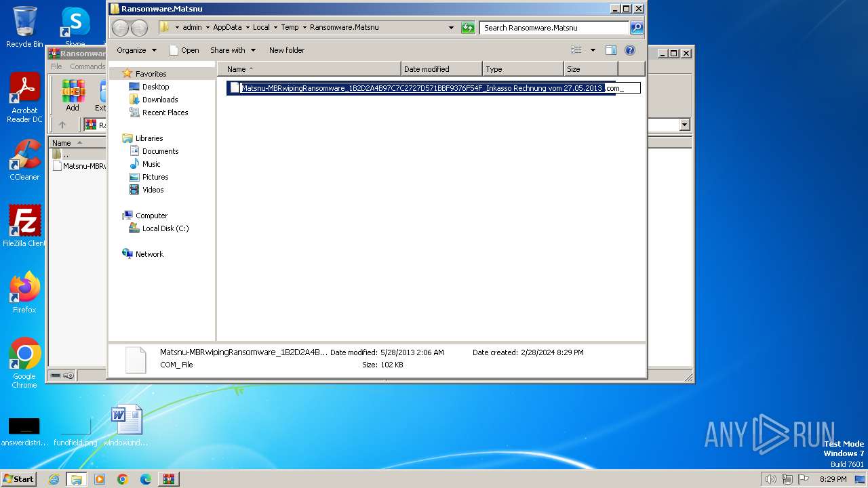Open Explorer help icon
The height and width of the screenshot is (488, 868).
pyautogui.click(x=630, y=50)
